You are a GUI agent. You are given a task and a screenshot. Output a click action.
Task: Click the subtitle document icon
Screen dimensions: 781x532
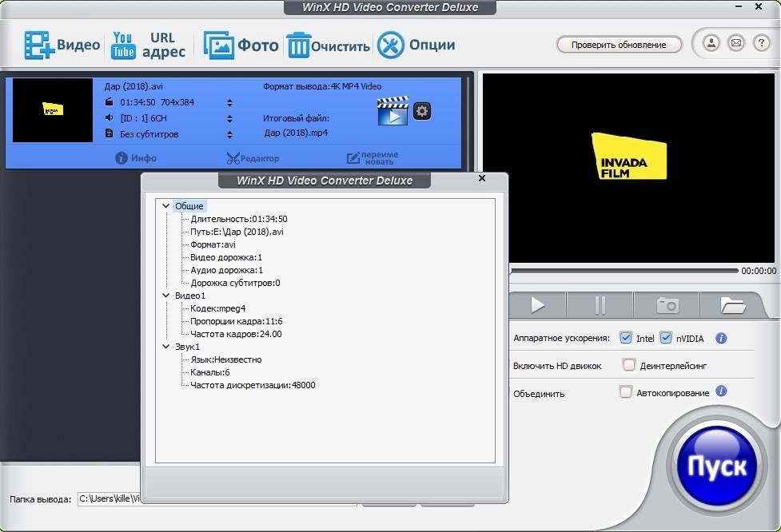coord(109,133)
